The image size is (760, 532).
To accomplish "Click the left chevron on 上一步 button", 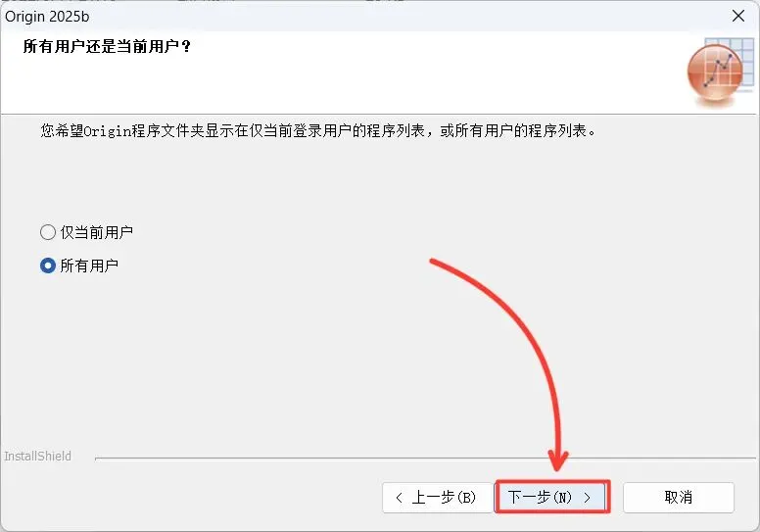I will [x=399, y=498].
